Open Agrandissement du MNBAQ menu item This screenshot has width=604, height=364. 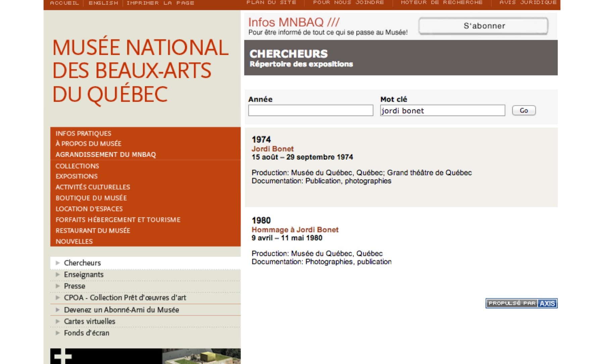[x=106, y=155]
